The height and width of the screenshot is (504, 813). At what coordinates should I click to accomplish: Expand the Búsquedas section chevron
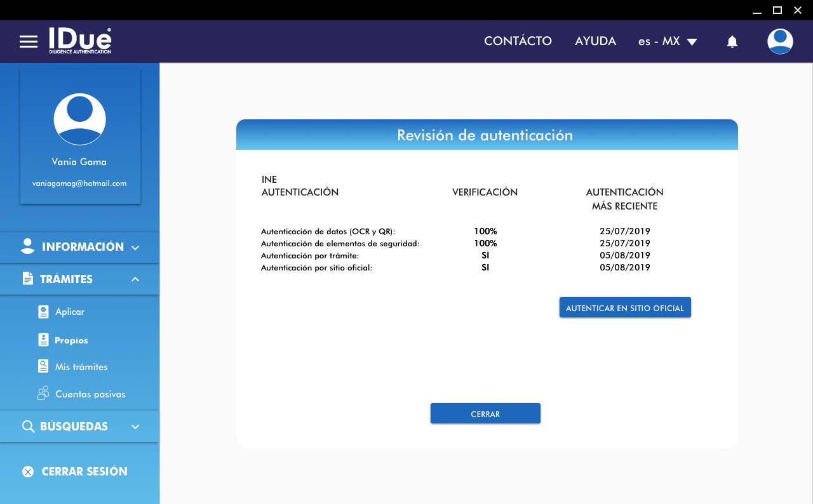[135, 427]
